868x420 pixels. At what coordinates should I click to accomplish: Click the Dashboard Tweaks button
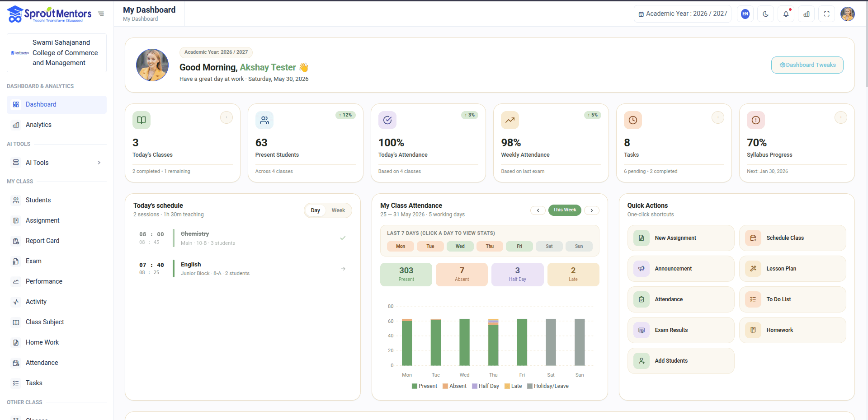coord(807,65)
